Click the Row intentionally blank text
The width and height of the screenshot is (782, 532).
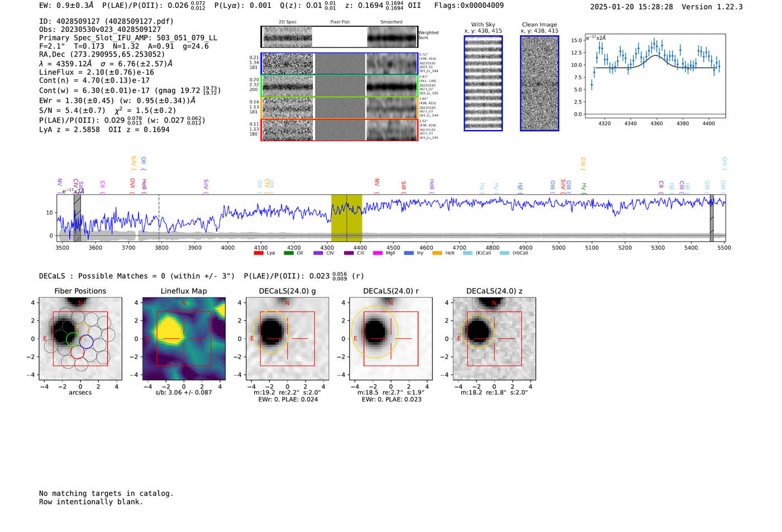pyautogui.click(x=91, y=502)
